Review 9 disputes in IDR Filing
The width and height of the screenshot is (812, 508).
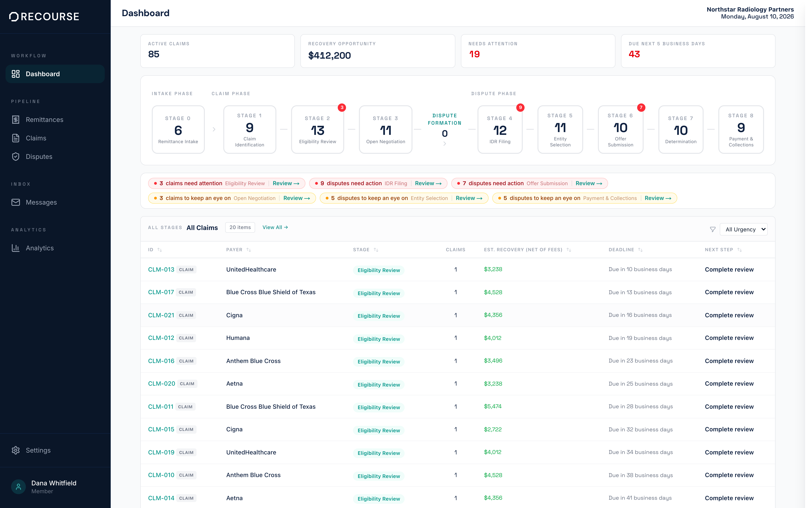point(428,183)
